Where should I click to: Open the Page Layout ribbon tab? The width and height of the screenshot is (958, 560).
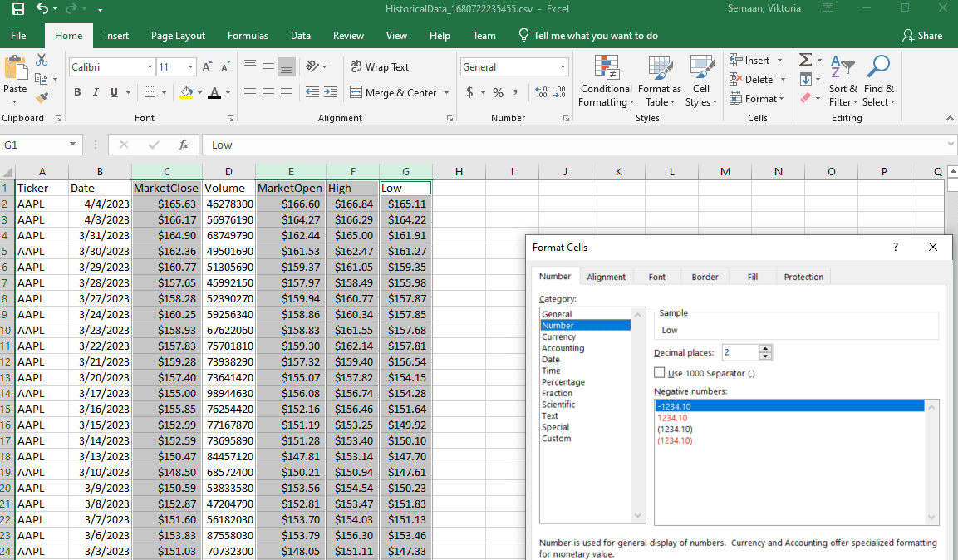pos(178,36)
